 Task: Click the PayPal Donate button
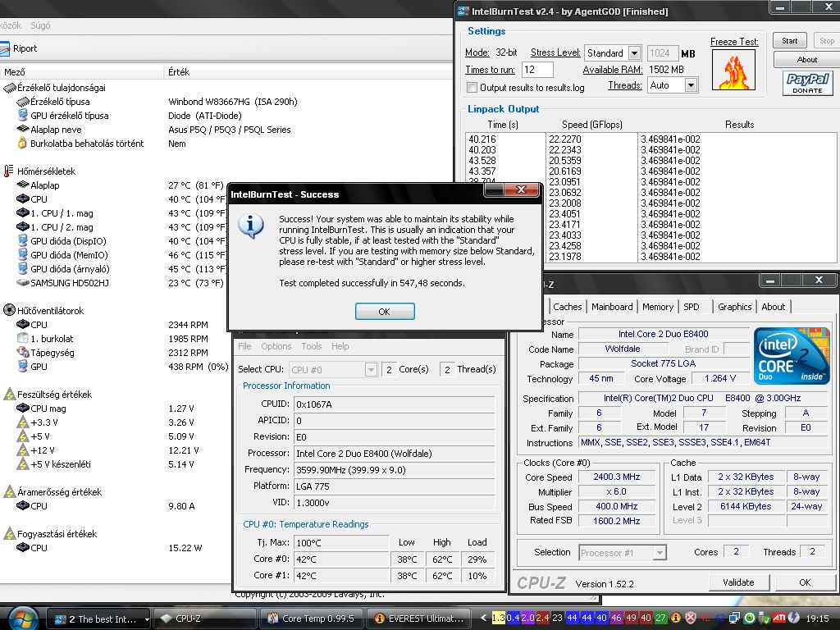click(807, 83)
